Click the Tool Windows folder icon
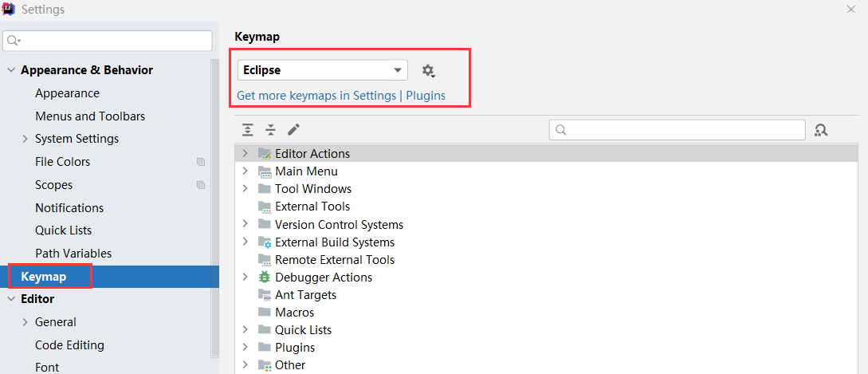The width and height of the screenshot is (868, 374). coord(265,189)
